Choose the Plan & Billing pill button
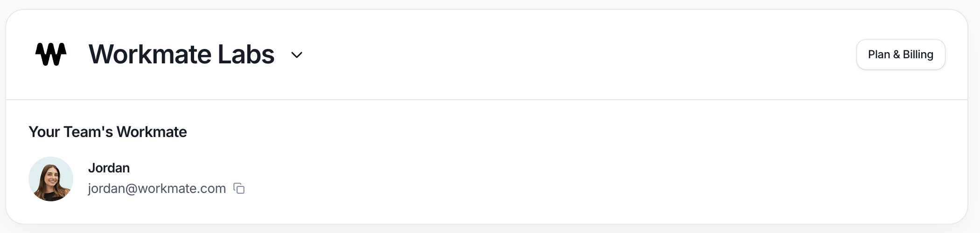980x233 pixels. (x=901, y=55)
